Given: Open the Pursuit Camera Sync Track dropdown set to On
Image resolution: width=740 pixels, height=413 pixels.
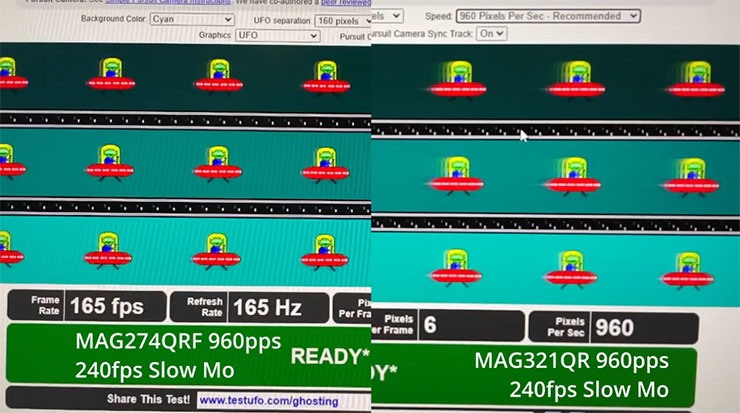Looking at the screenshot, I should [x=491, y=34].
